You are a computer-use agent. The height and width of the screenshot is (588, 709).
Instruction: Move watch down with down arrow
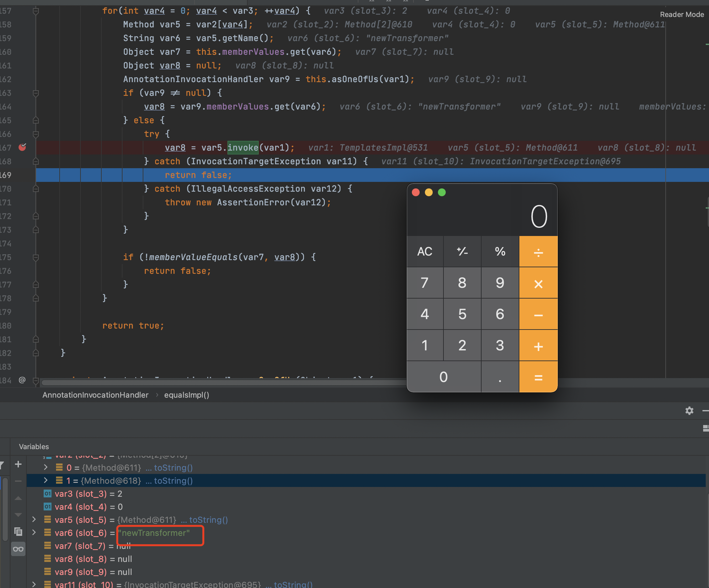[x=18, y=515]
